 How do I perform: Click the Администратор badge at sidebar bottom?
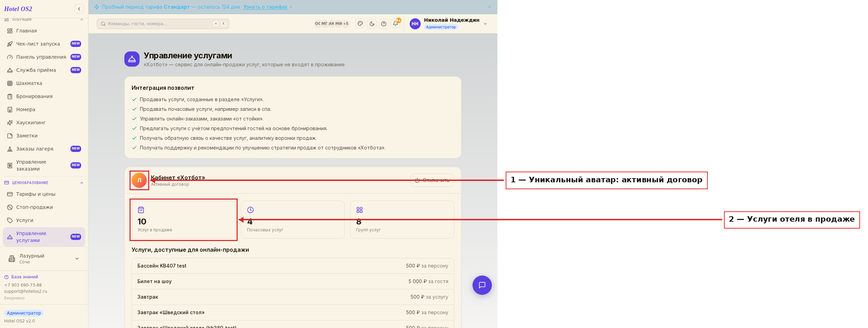24,313
